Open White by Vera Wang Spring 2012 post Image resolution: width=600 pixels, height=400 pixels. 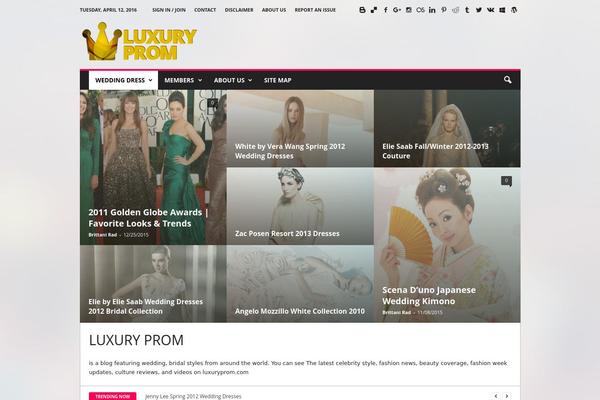[290, 151]
